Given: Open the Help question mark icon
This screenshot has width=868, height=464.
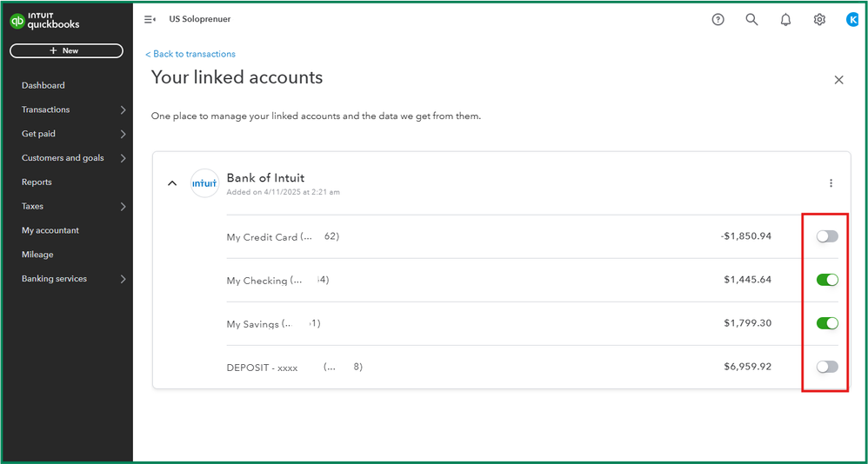Looking at the screenshot, I should [x=718, y=19].
